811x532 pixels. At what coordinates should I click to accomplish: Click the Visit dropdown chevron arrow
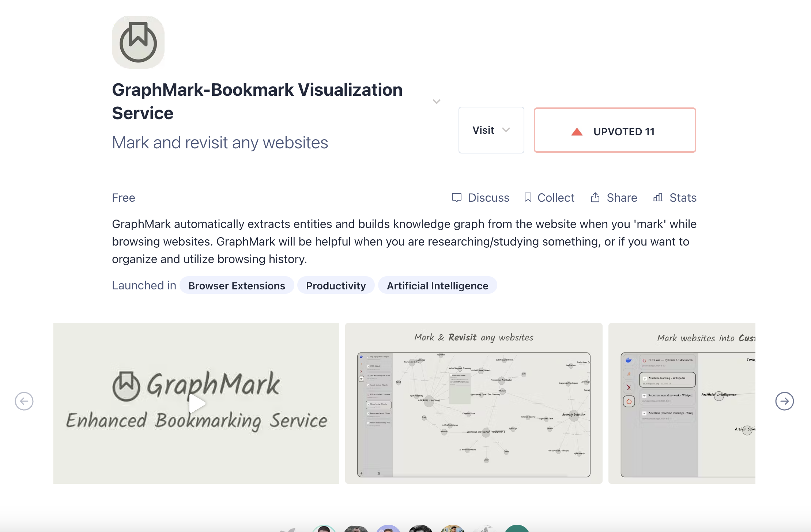pyautogui.click(x=506, y=130)
